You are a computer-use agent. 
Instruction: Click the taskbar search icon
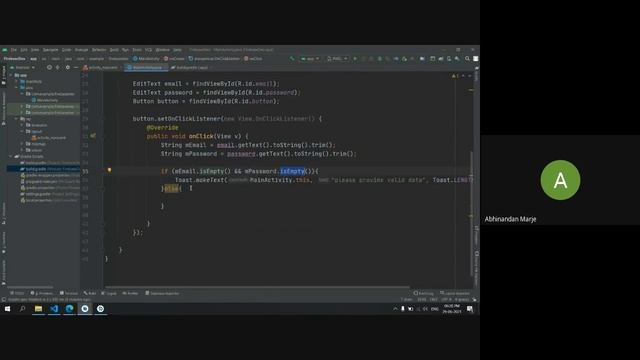pos(22,309)
